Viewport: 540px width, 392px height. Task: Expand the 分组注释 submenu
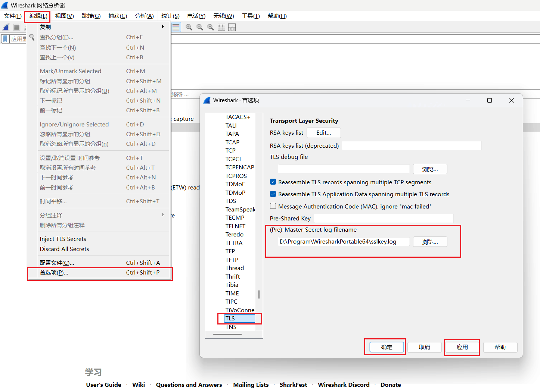point(163,215)
